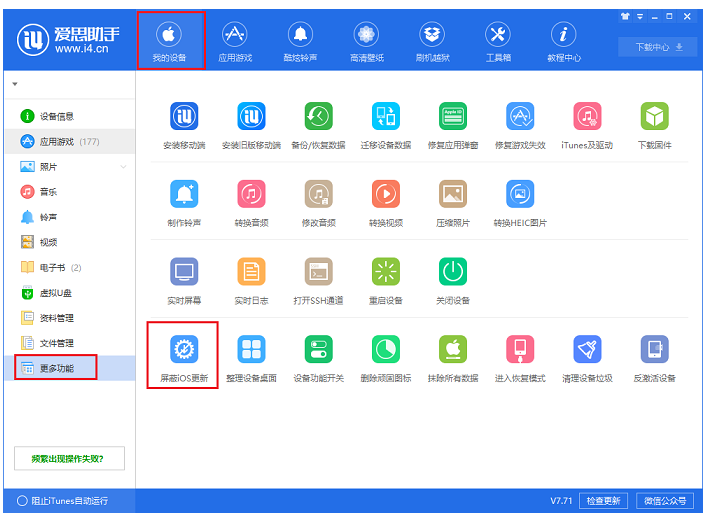Switch to 刷机越狱 tab
707x517 pixels.
432,42
